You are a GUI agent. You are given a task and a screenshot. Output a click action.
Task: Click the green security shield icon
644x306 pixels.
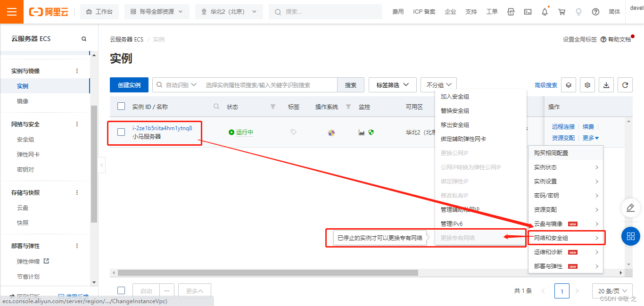point(371,132)
